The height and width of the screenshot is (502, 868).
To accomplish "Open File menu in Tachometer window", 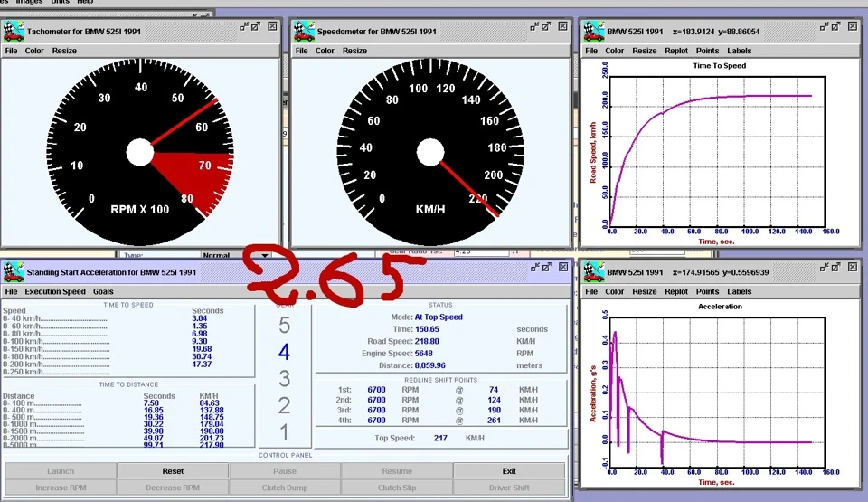I will (11, 51).
